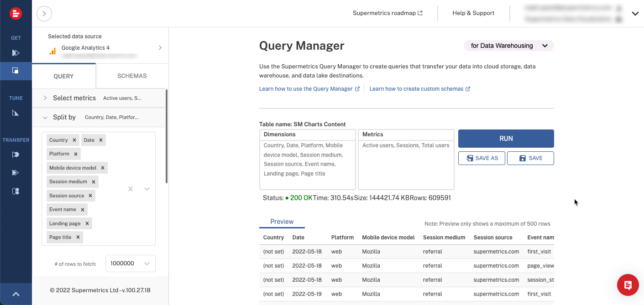Open the 'for Data Warehousing' dropdown
The image size is (644, 305).
point(508,46)
